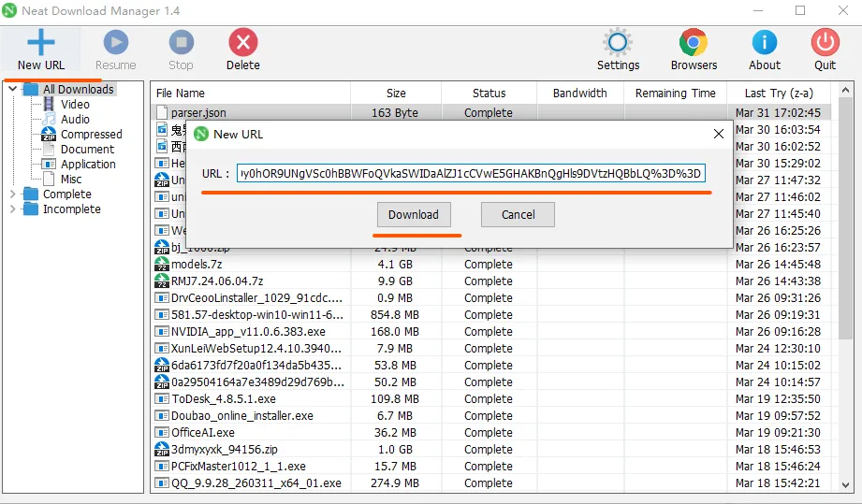862x504 pixels.
Task: Select the Complete folder
Action: tap(67, 194)
